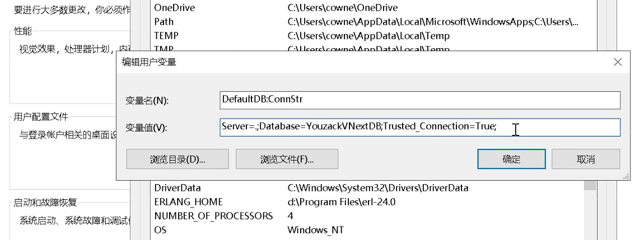
Task: Select the OneDrive user variable row
Action: (368, 7)
